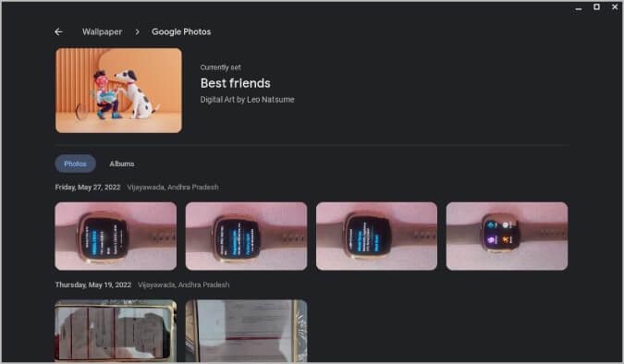
Task: Select first watch photo from May 27
Action: [x=116, y=237]
